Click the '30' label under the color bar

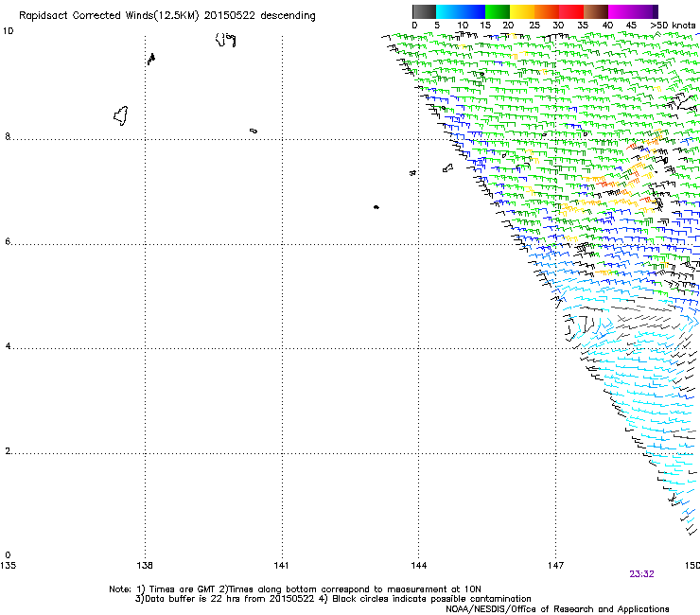pyautogui.click(x=558, y=26)
